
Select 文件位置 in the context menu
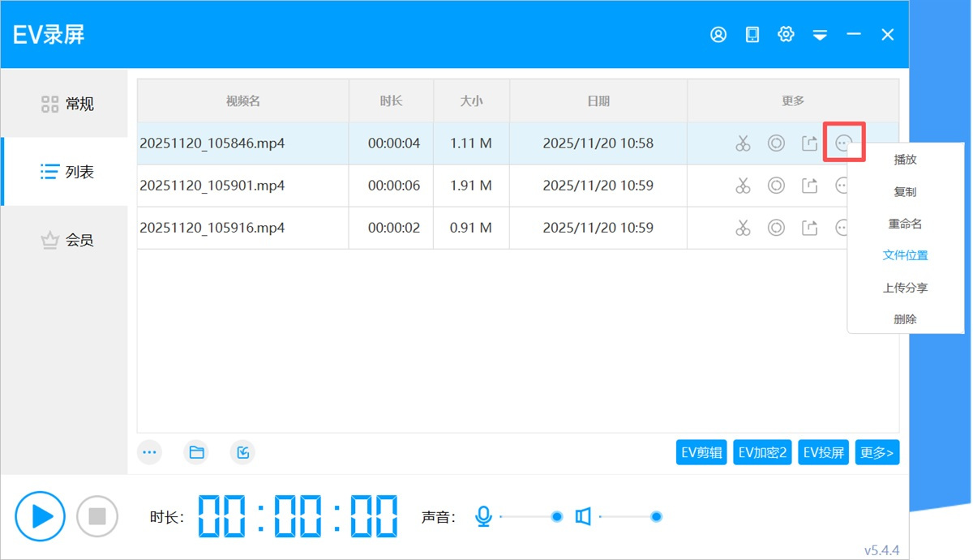[905, 255]
